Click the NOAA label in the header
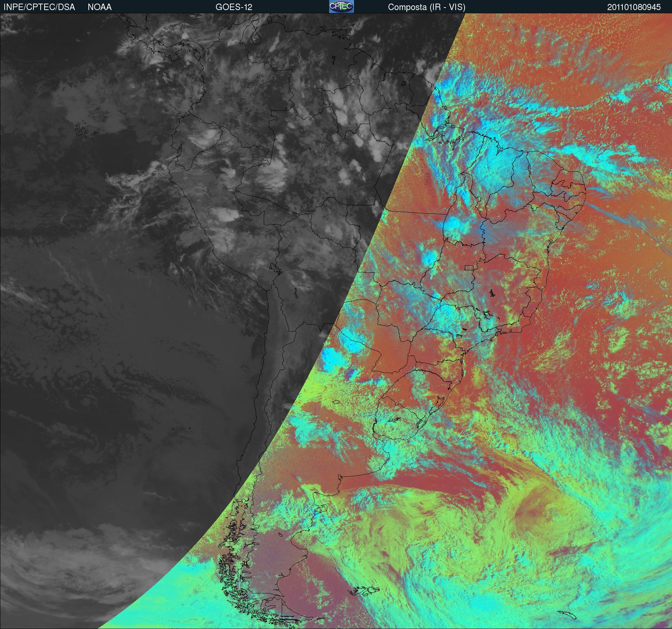 pyautogui.click(x=100, y=7)
